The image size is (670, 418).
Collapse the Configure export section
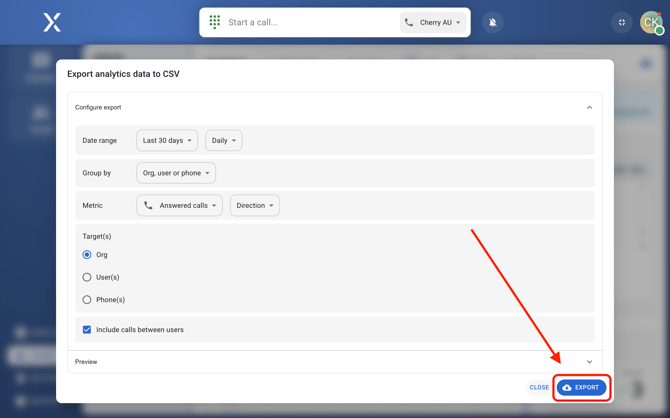589,107
